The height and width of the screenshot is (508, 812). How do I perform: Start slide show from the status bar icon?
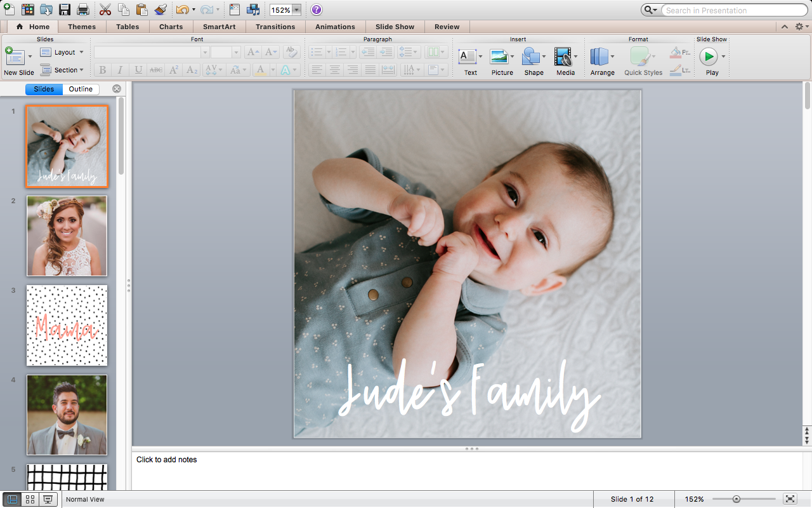click(48, 499)
